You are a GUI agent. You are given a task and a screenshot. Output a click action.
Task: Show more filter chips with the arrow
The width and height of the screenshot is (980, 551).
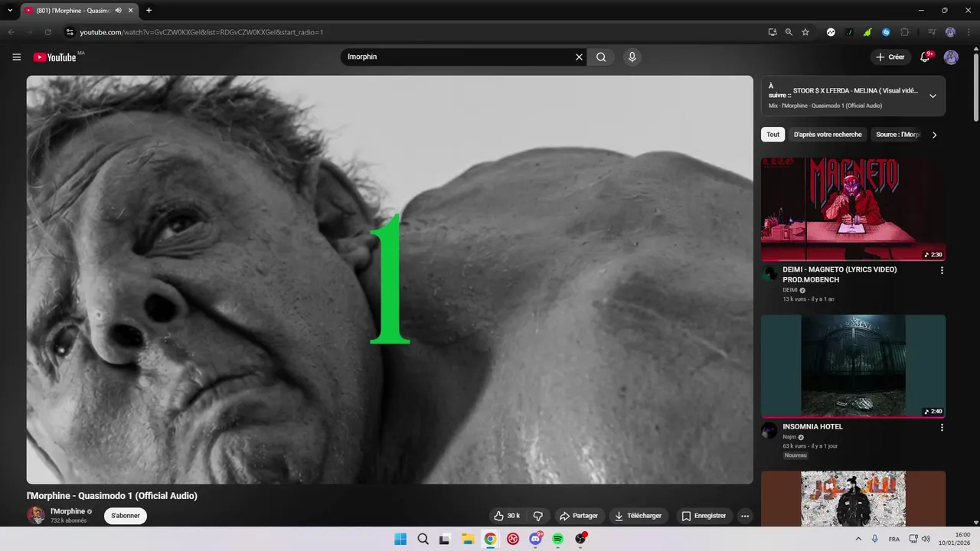[x=934, y=135]
